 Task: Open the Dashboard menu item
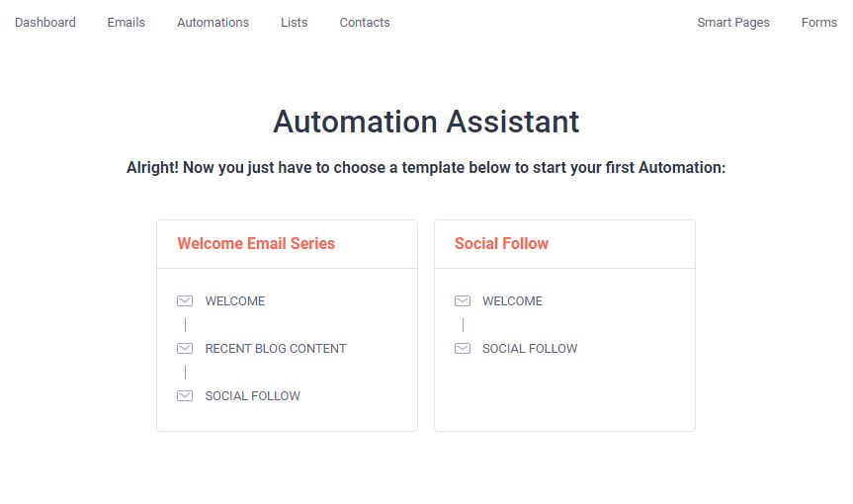tap(45, 23)
